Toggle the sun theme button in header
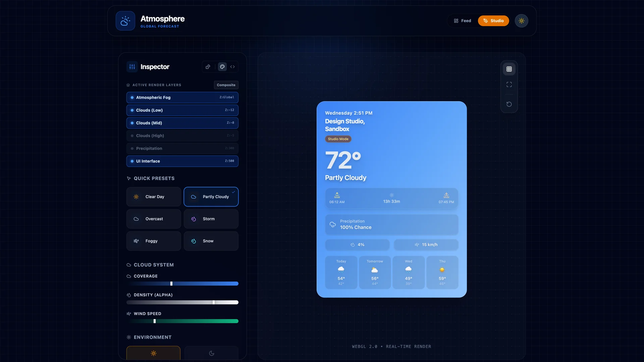This screenshot has width=644, height=362. tap(521, 21)
